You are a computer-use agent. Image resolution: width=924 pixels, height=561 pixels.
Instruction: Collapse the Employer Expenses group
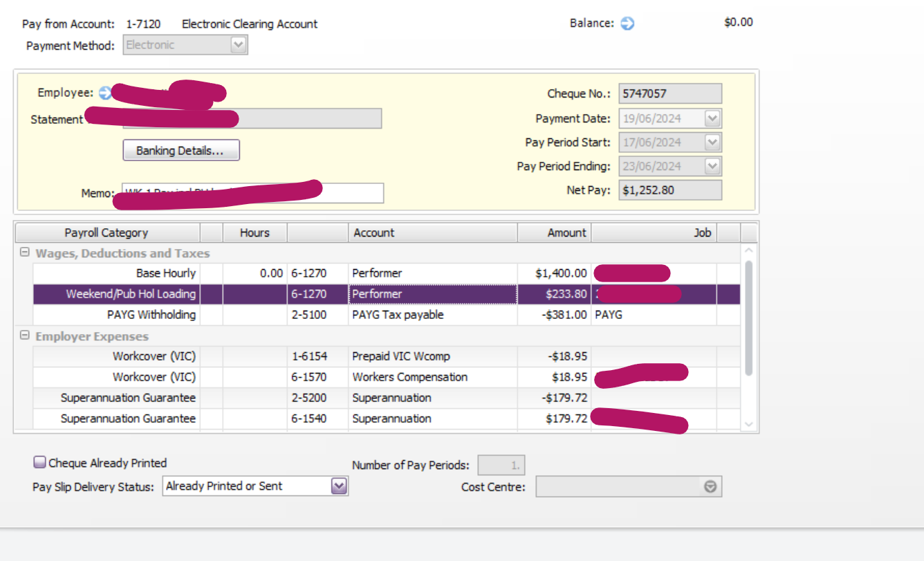click(25, 336)
